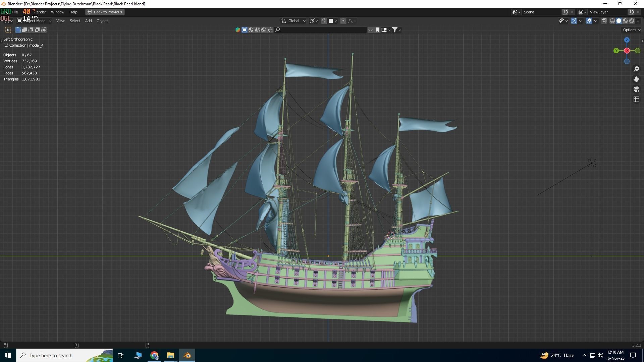
Task: Click the Pan view hand gizmo
Action: click(636, 79)
